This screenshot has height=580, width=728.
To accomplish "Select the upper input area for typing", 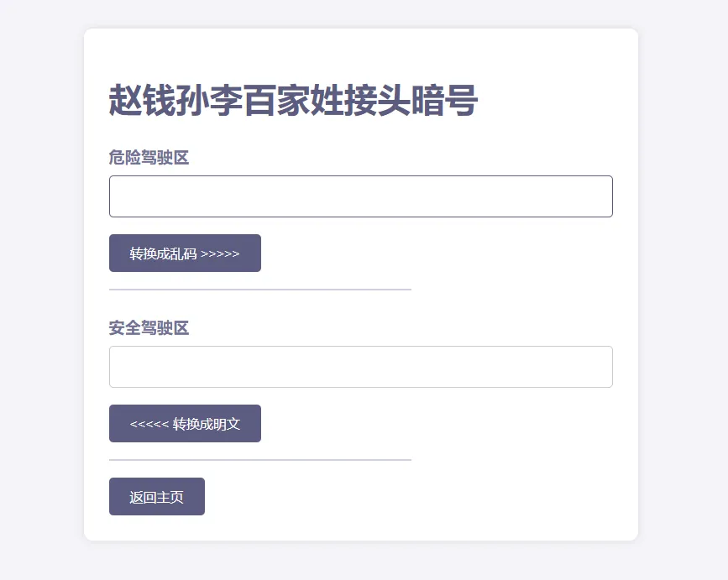I will tap(360, 196).
